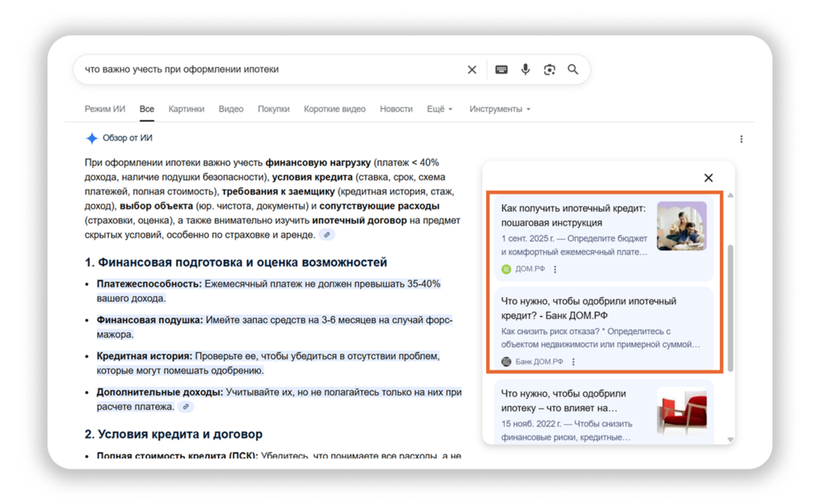Open search by image lens icon

coord(549,70)
